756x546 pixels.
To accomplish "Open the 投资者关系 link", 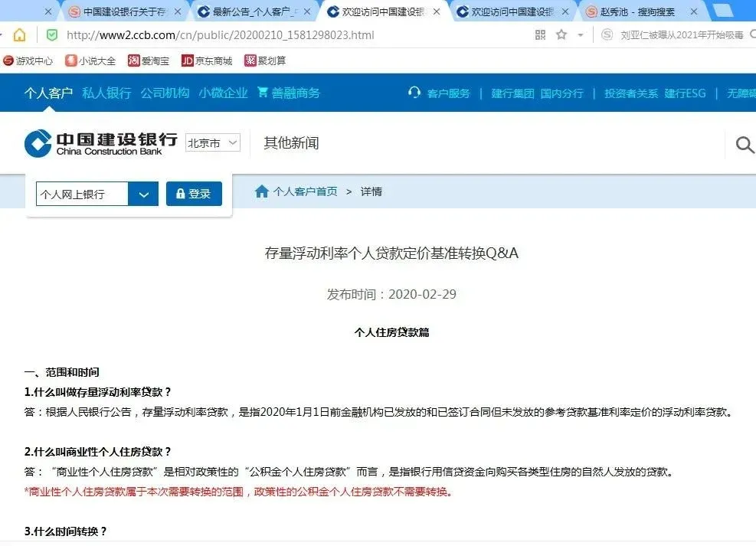I will [x=631, y=93].
